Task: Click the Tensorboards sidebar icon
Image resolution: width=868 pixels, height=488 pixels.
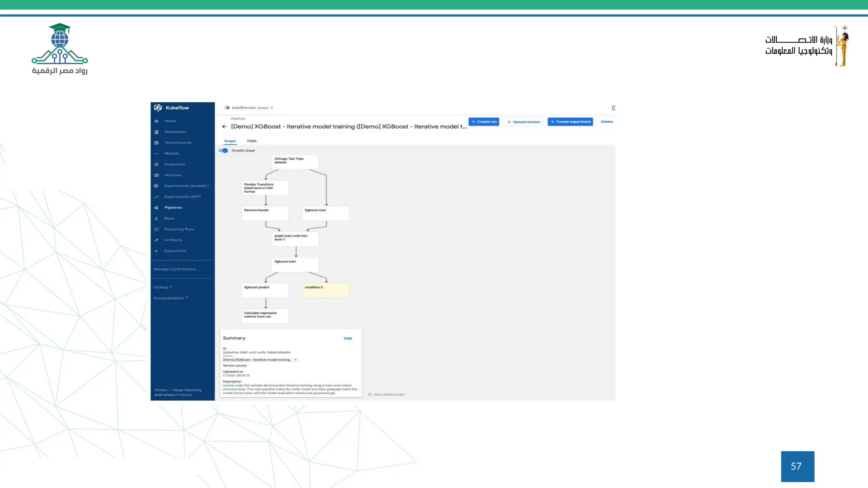Action: (156, 143)
